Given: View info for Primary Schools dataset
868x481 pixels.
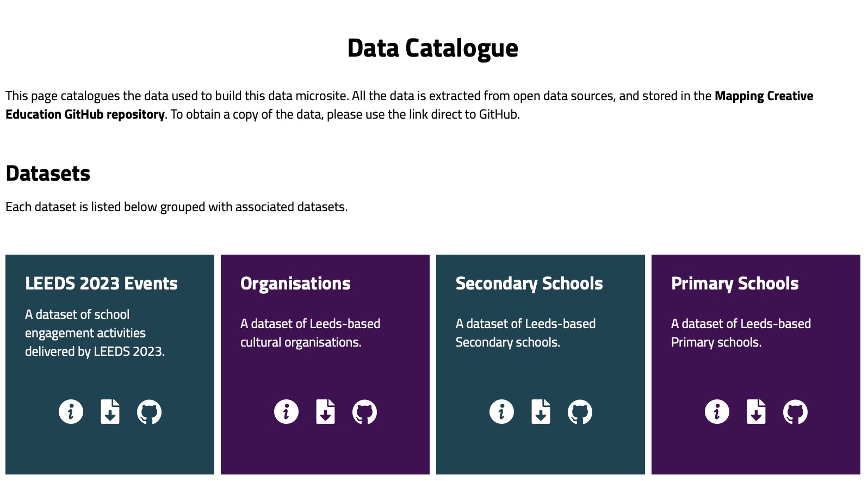Looking at the screenshot, I should (x=717, y=412).
